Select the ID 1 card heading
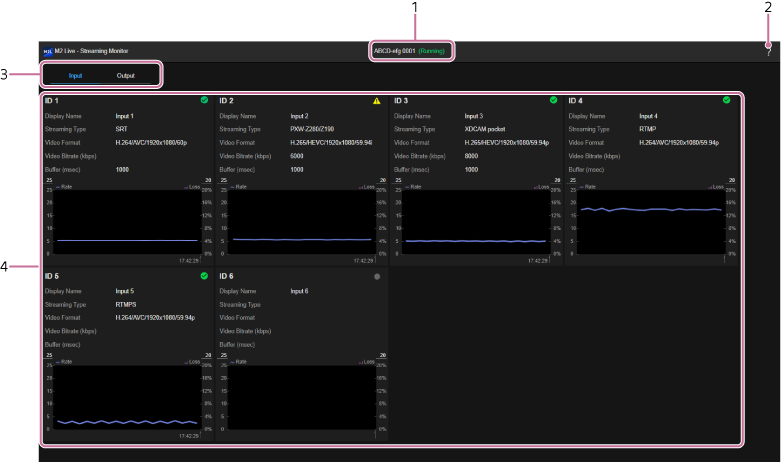 click(x=51, y=101)
